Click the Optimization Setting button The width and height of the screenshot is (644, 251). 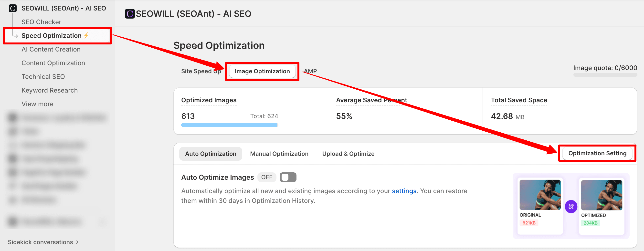(597, 153)
